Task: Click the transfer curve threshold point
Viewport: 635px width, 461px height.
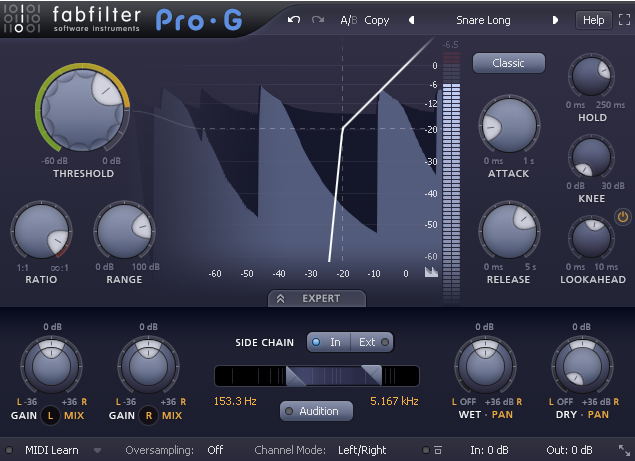Action: click(343, 128)
